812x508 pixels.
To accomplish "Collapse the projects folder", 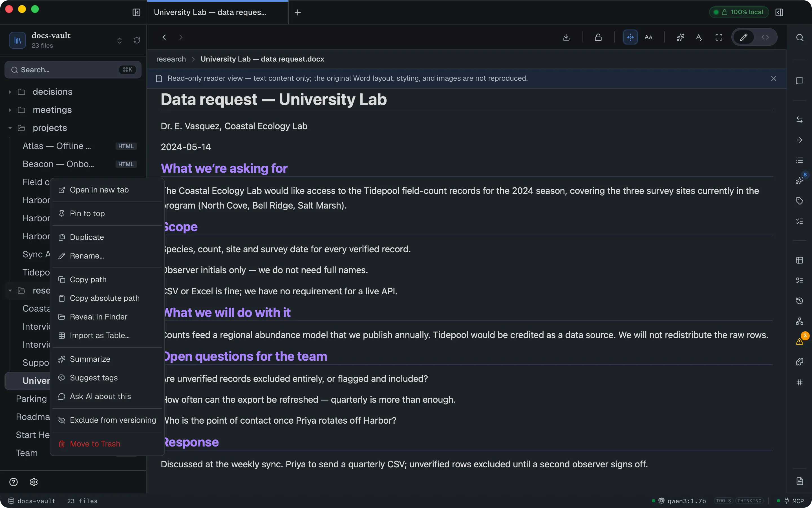I will pos(10,128).
